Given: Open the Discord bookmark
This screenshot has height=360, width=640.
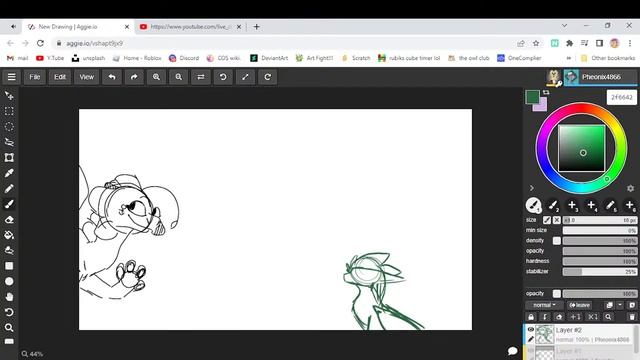Looking at the screenshot, I should tap(184, 58).
